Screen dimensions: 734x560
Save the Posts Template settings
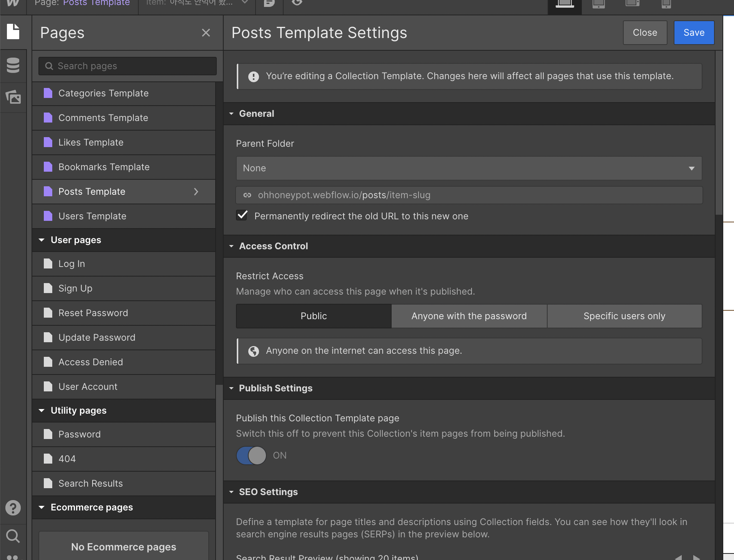coord(694,33)
